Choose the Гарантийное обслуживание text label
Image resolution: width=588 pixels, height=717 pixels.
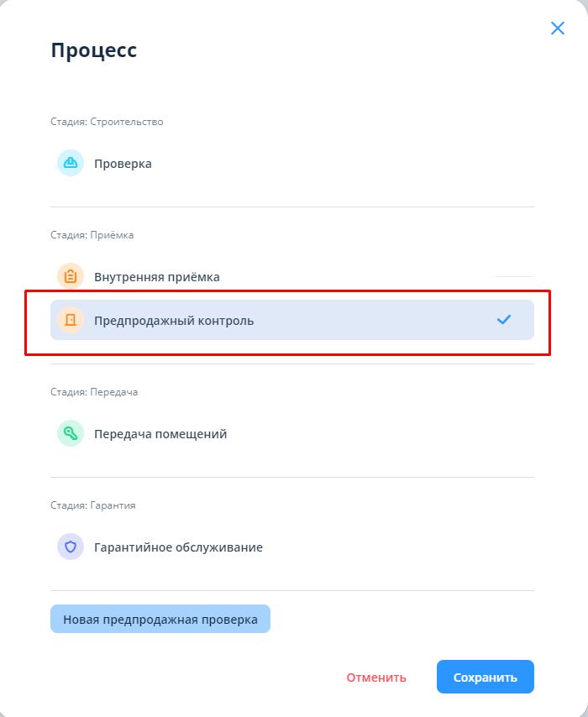178,547
